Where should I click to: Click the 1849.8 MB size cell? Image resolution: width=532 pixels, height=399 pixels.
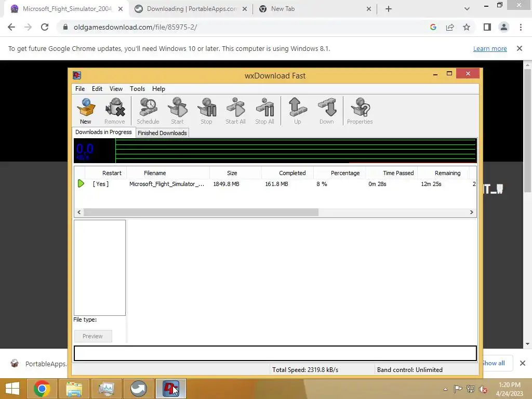click(x=227, y=184)
